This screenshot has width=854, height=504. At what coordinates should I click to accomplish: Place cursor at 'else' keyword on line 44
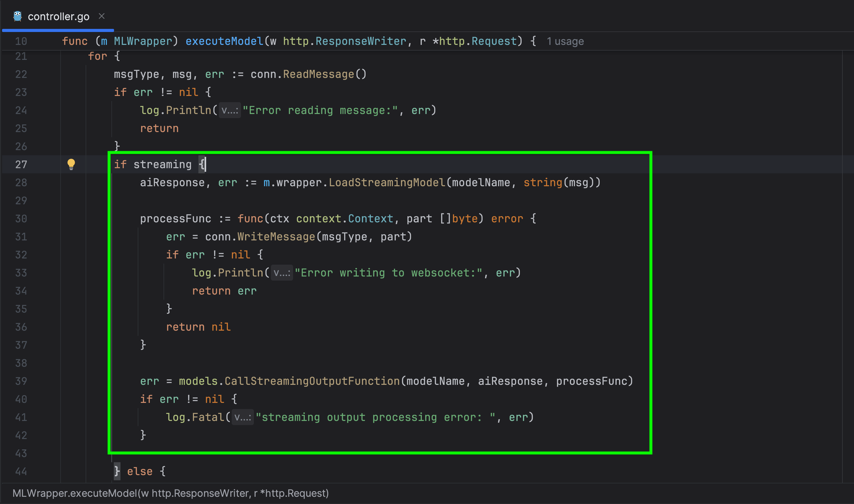coord(140,472)
